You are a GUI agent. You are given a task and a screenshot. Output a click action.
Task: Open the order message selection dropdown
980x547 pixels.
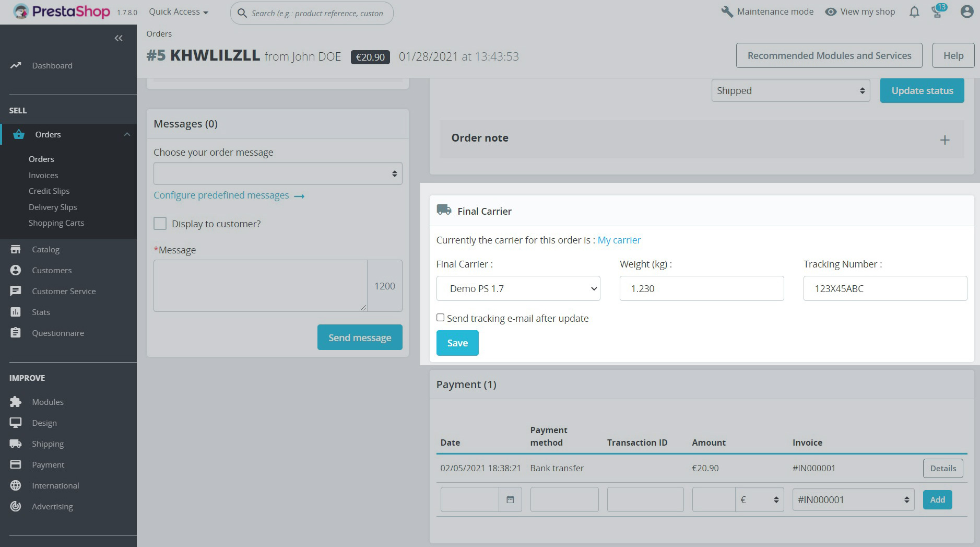point(278,173)
